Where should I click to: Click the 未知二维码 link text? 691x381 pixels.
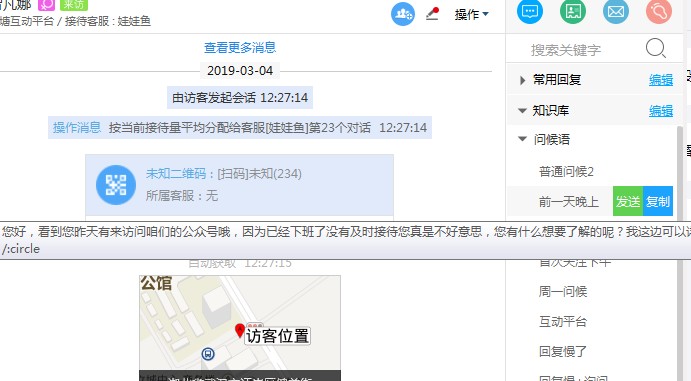coord(176,174)
